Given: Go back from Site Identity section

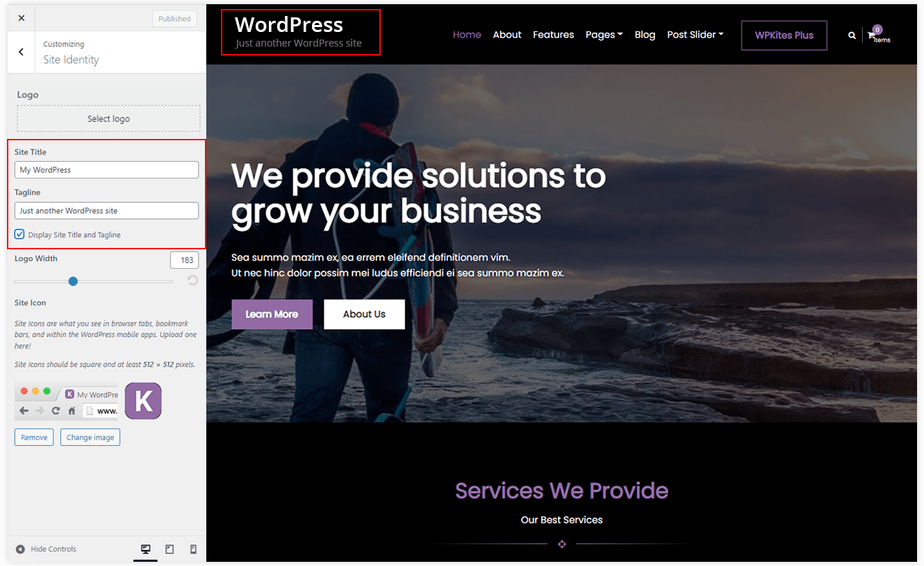Looking at the screenshot, I should coord(22,52).
